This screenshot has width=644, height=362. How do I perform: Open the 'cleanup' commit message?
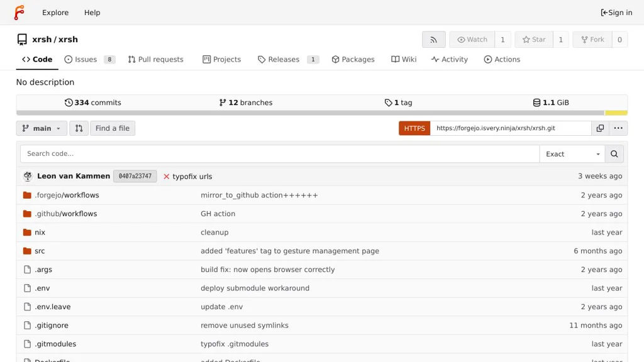coord(214,233)
